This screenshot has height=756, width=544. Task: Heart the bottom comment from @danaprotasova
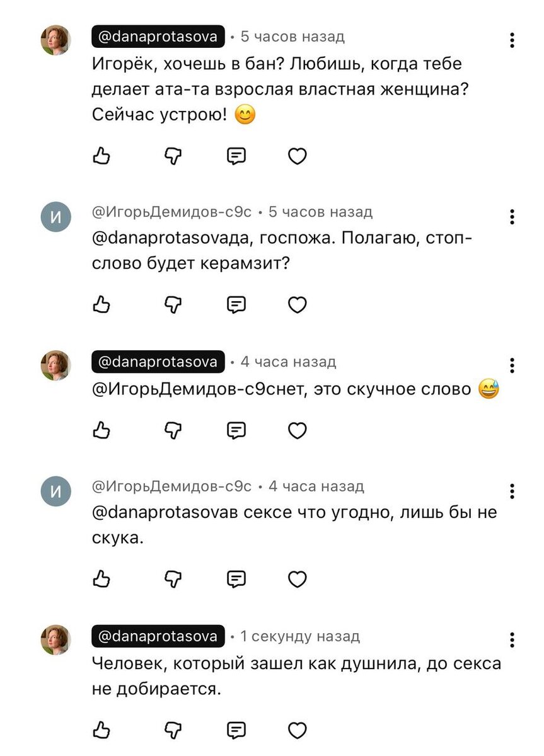pos(297,731)
